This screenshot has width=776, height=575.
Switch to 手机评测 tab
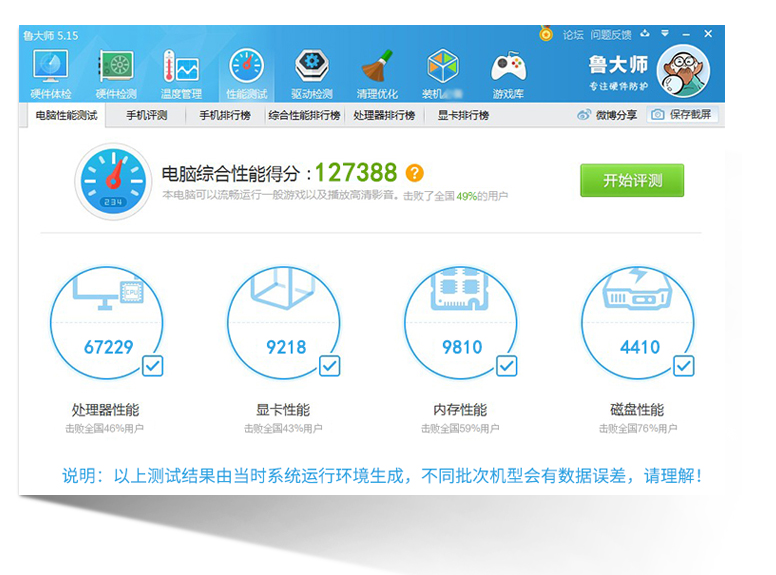(146, 116)
